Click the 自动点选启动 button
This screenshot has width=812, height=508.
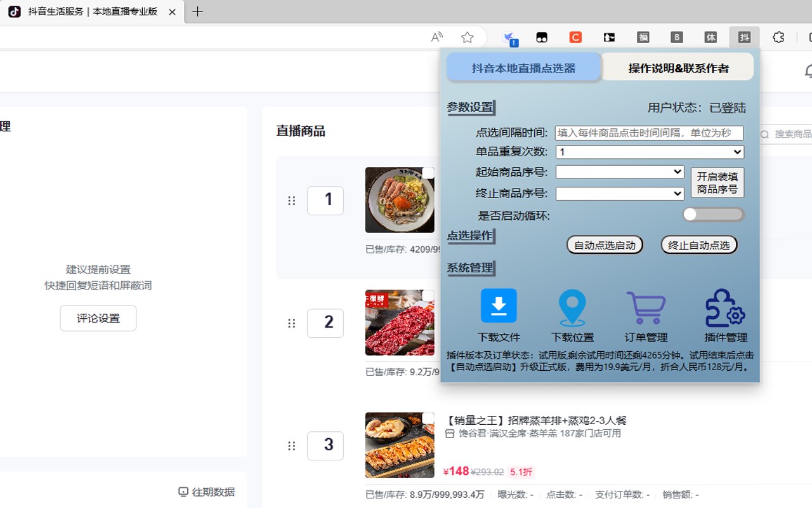[605, 244]
